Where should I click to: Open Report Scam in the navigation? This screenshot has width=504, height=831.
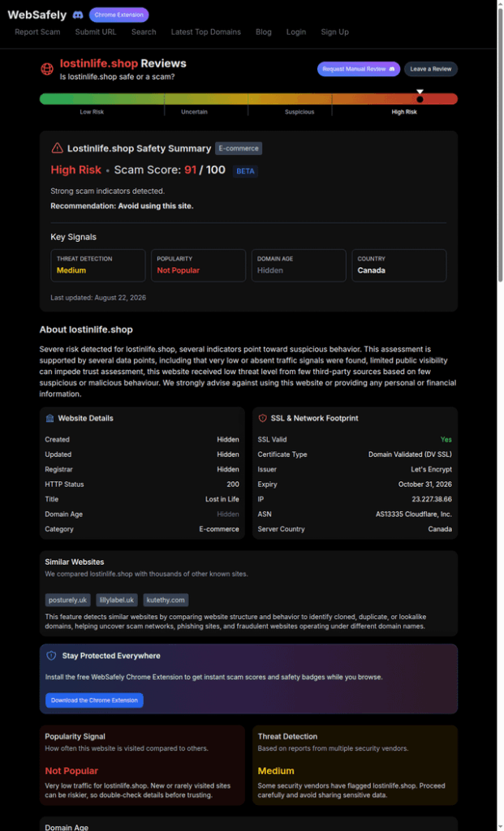37,32
